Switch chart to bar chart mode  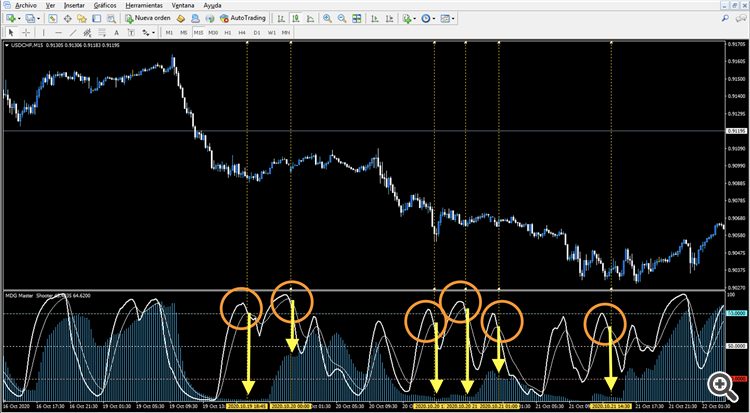click(282, 18)
